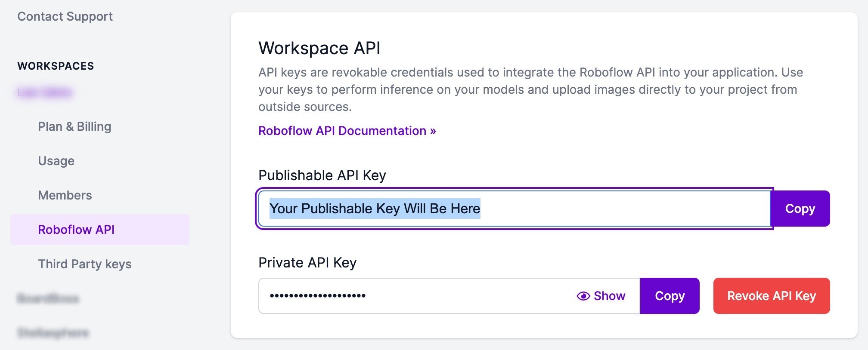Image resolution: width=868 pixels, height=350 pixels.
Task: Expand the blurred workspace below Third Party keys
Action: coord(48,298)
